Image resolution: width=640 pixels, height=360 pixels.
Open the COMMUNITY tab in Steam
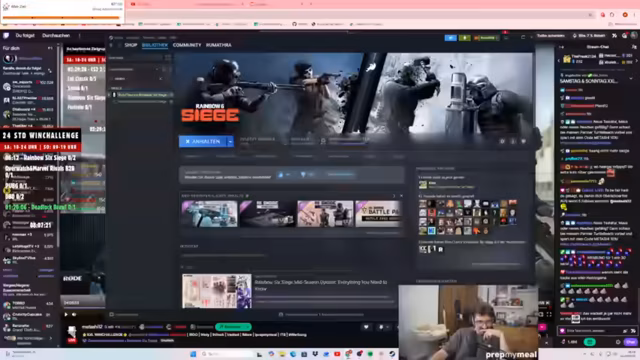[x=187, y=45]
